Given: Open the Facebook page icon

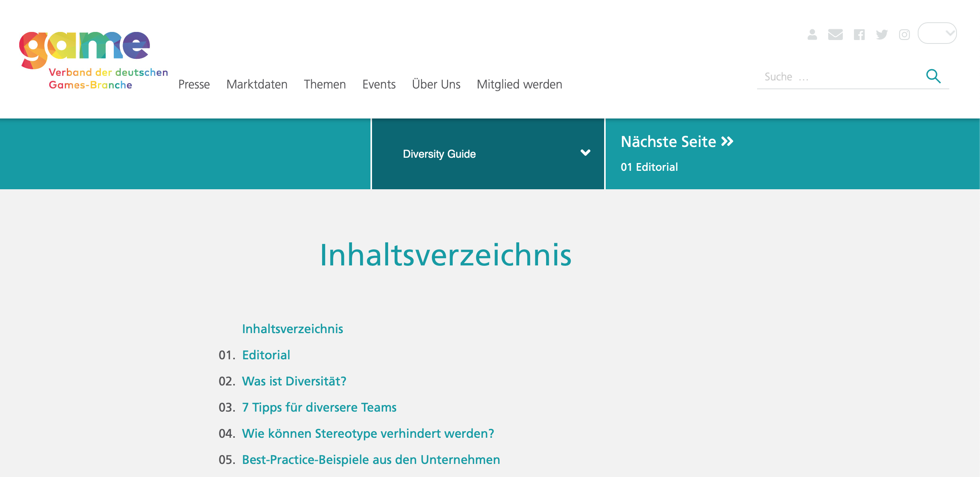Looking at the screenshot, I should pos(860,35).
